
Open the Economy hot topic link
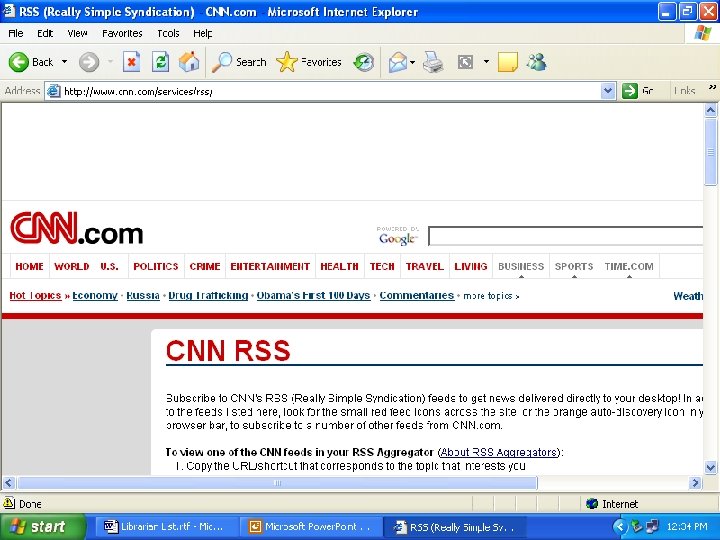pos(95,295)
